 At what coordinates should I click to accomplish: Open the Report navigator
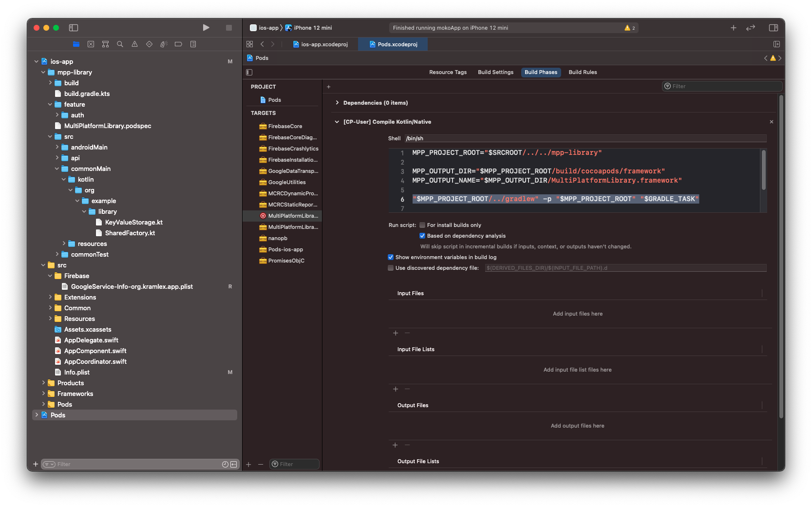[193, 44]
